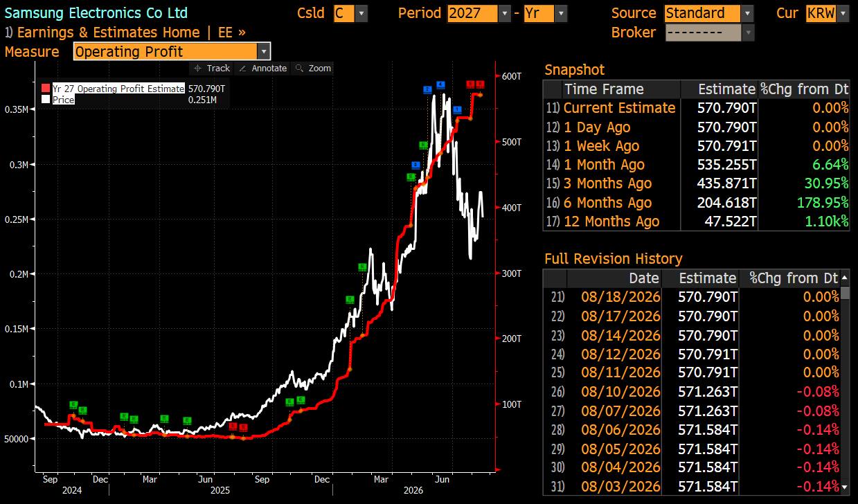The image size is (858, 504).
Task: Select revision dated 08/05/2026
Action: [x=691, y=448]
